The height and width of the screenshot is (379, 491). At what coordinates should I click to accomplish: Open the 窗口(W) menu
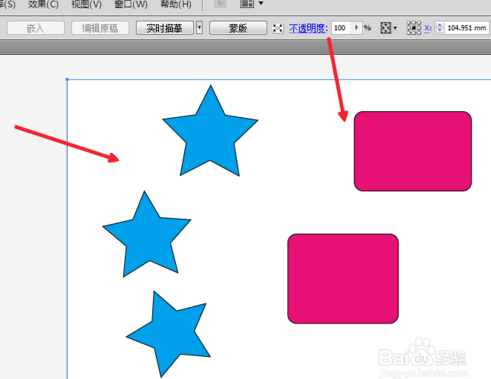[131, 4]
